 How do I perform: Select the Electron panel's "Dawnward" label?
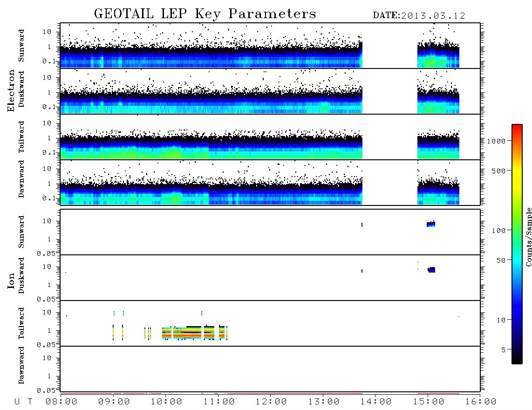21,179
